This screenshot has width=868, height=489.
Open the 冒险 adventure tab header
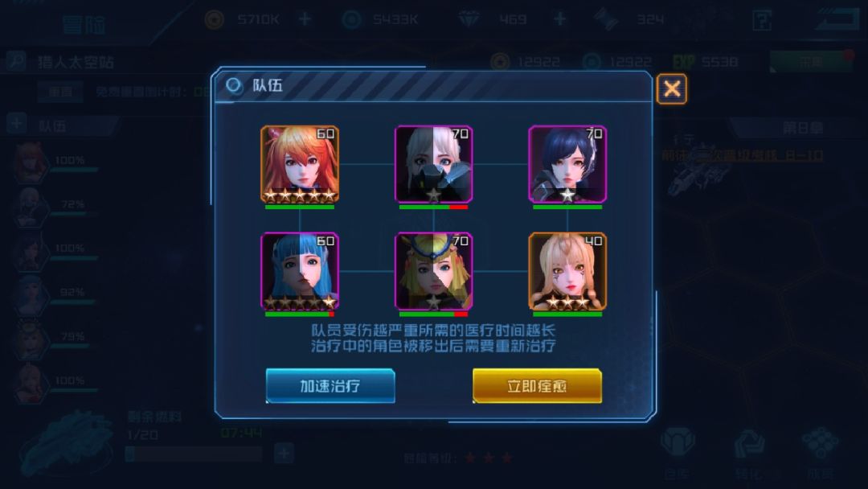pos(84,24)
